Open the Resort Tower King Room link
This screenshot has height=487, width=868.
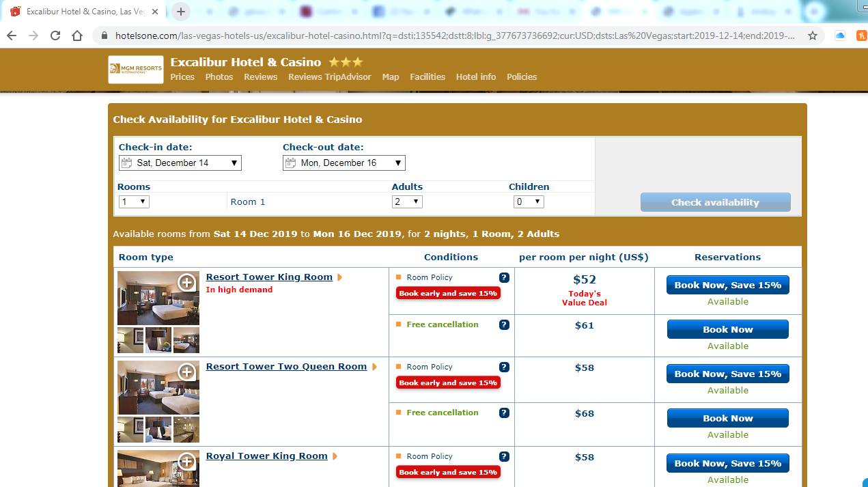(269, 277)
